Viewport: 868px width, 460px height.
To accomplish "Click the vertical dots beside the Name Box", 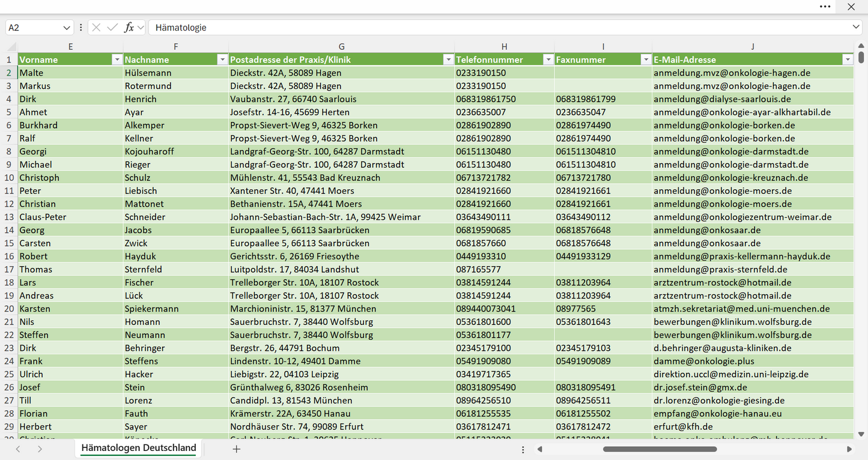I will 81,28.
